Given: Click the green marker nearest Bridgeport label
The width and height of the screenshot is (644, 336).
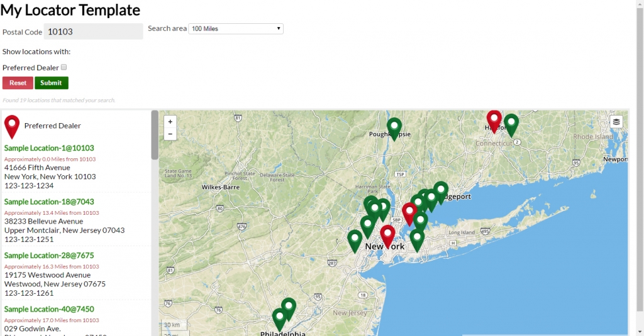Looking at the screenshot, I should click(x=441, y=192).
